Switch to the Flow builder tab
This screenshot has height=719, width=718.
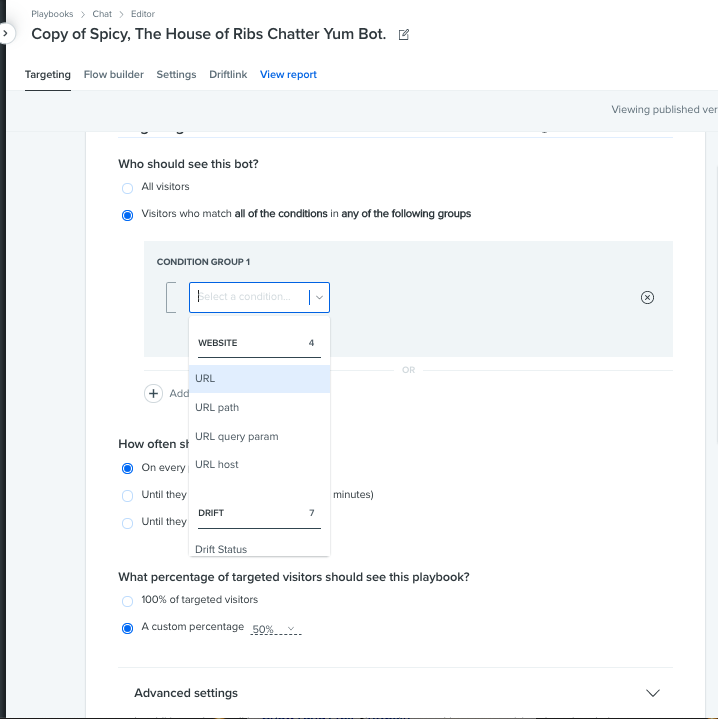[114, 74]
